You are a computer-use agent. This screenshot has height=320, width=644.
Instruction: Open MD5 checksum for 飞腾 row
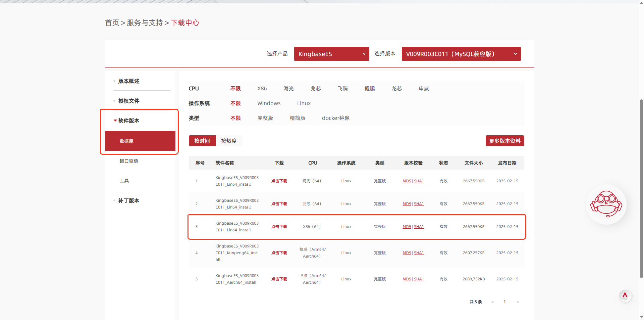[x=407, y=279]
